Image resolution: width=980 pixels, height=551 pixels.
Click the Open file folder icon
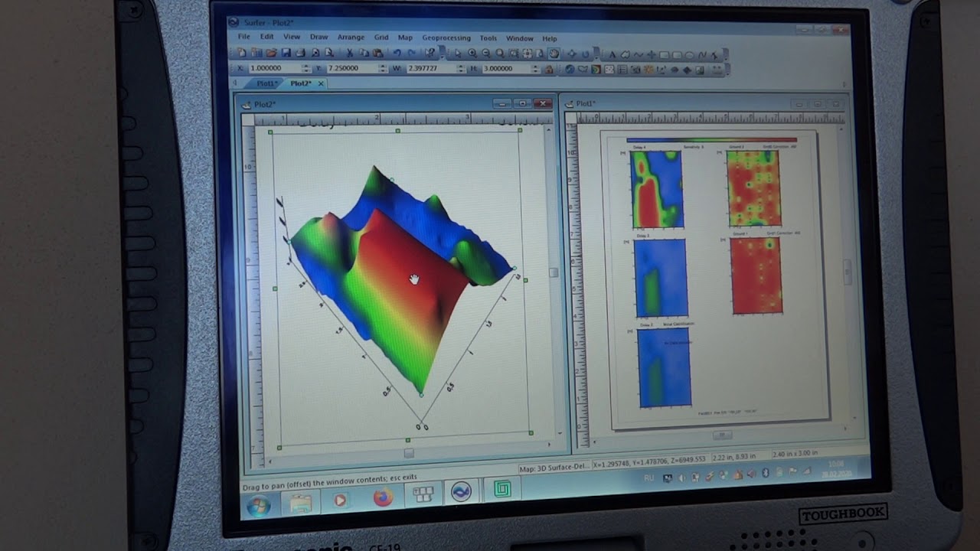[x=271, y=53]
